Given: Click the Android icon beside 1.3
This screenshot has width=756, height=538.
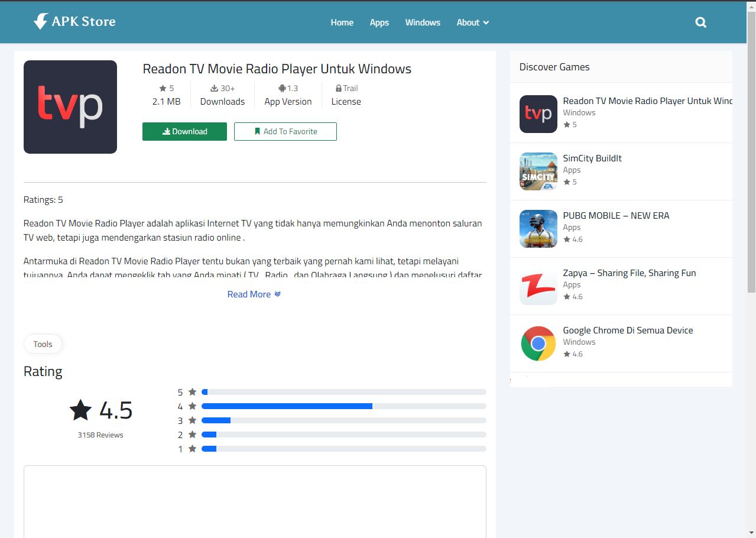Looking at the screenshot, I should pos(282,88).
